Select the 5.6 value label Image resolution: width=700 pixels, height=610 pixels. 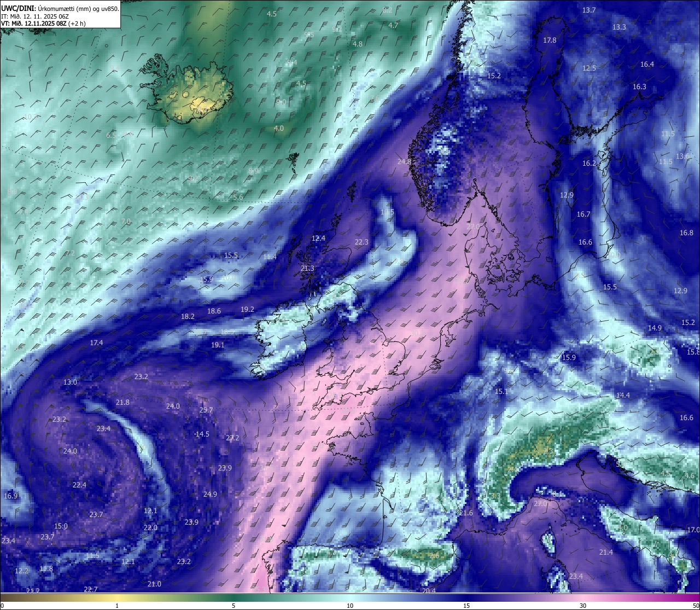pos(238,198)
